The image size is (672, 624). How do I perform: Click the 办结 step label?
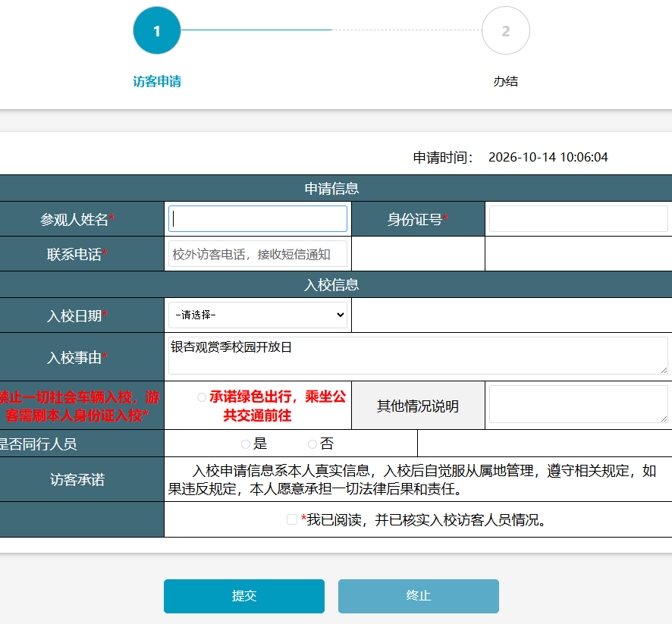(506, 81)
